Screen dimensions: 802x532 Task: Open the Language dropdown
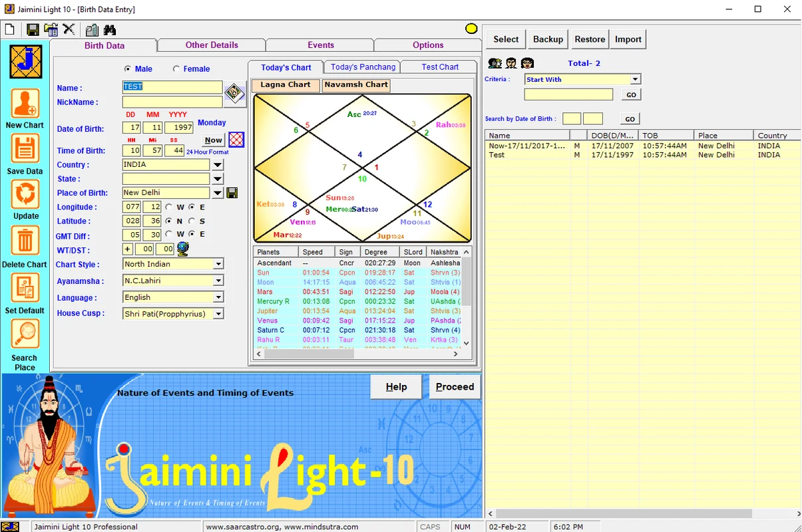click(218, 297)
